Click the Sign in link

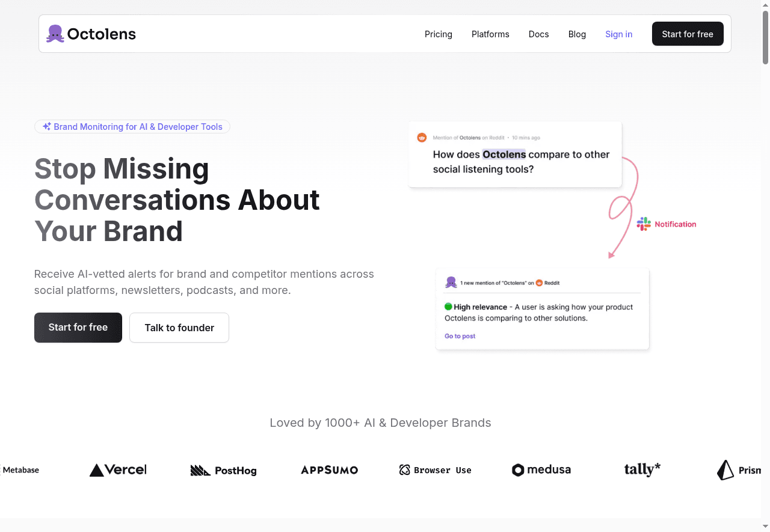[x=618, y=34]
